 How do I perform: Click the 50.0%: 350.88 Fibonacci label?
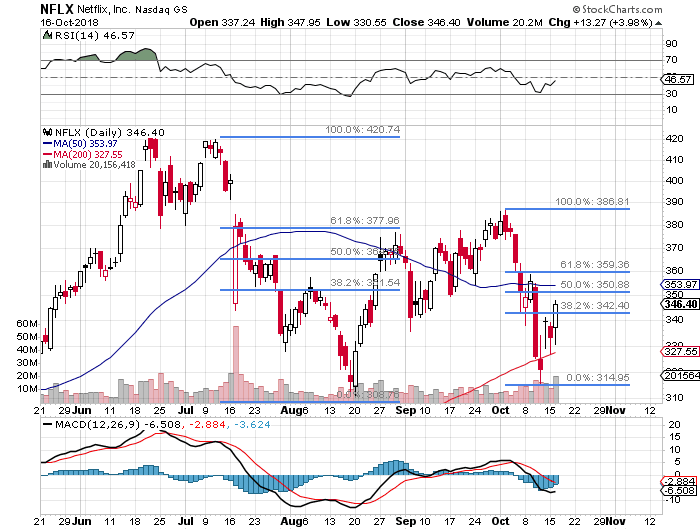pyautogui.click(x=595, y=284)
